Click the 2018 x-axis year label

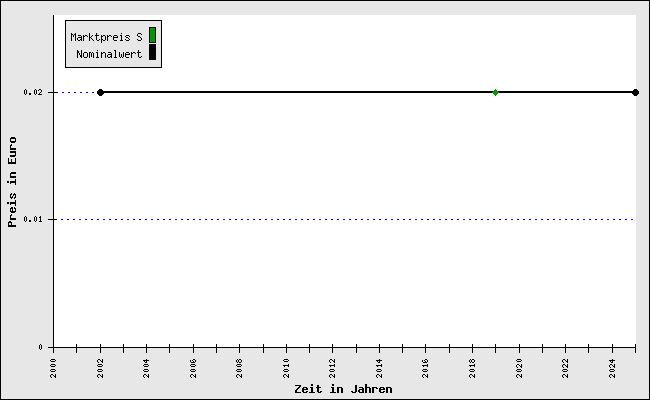pos(473,368)
